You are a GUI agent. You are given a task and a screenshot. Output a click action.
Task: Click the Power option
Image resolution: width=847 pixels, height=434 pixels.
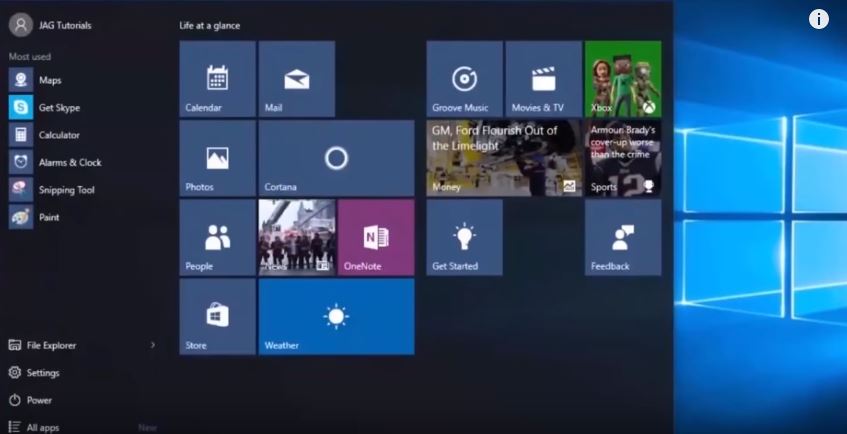[x=39, y=400]
